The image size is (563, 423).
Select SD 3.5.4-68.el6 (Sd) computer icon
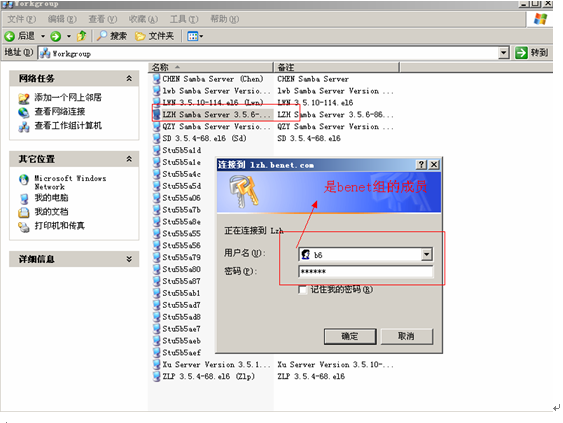[x=157, y=138]
